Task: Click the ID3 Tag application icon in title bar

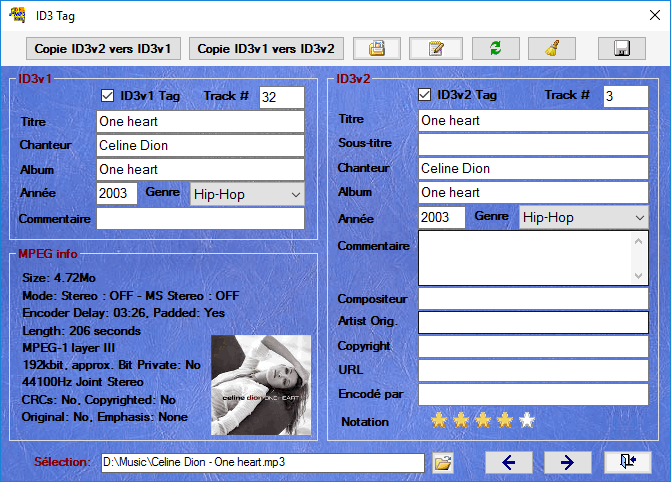Action: tap(17, 15)
